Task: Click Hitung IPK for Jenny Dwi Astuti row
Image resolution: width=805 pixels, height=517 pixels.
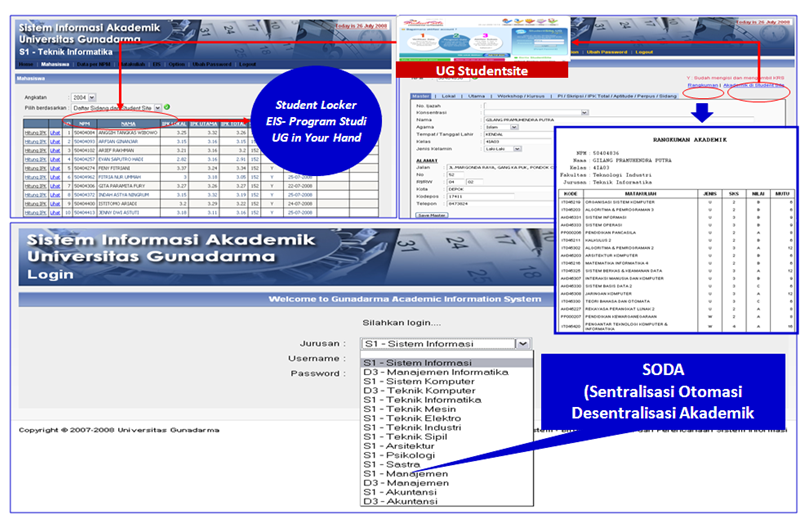Action: pyautogui.click(x=35, y=213)
